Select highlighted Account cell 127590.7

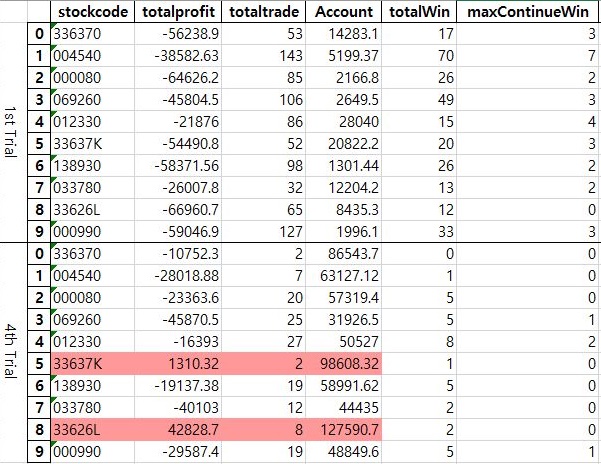(x=343, y=430)
